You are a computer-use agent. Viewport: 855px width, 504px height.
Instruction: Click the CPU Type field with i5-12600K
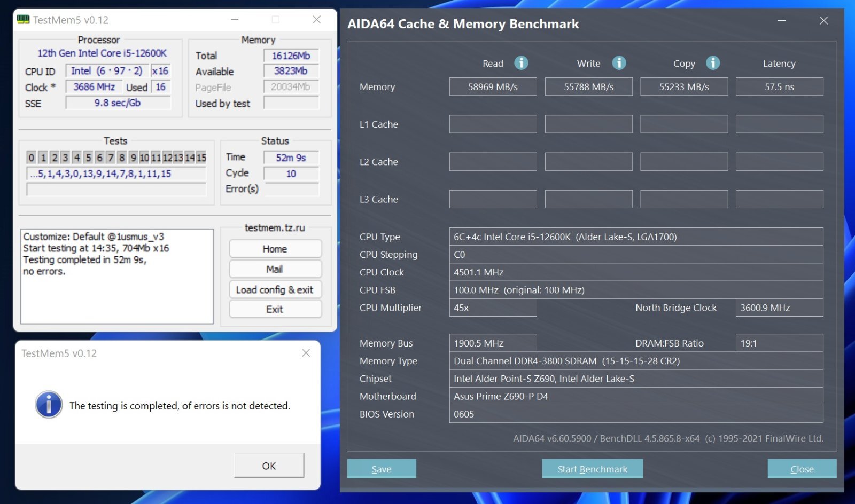pyautogui.click(x=636, y=237)
